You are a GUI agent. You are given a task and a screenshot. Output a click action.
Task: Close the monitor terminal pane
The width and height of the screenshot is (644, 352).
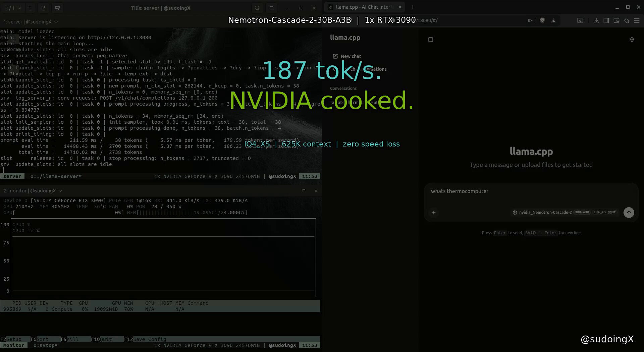pos(316,191)
